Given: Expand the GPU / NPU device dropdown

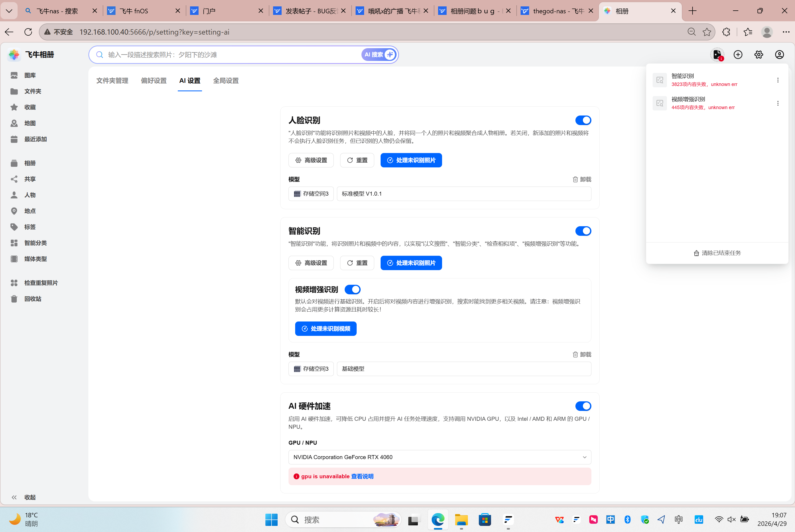Looking at the screenshot, I should coord(439,457).
